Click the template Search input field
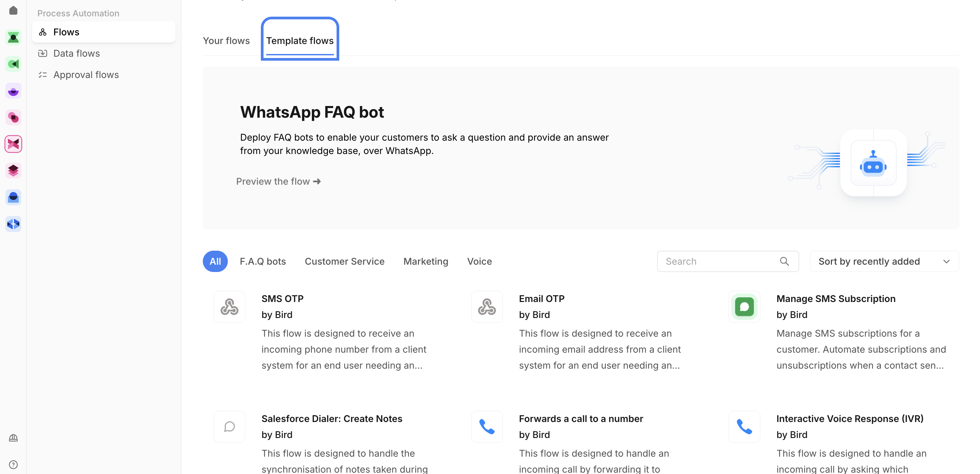This screenshot has height=474, width=980. [719, 261]
